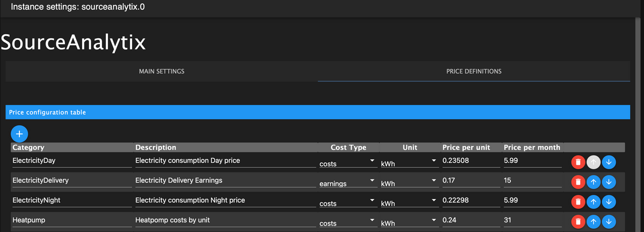Open Unit dropdown for ElectricityDay

409,162
